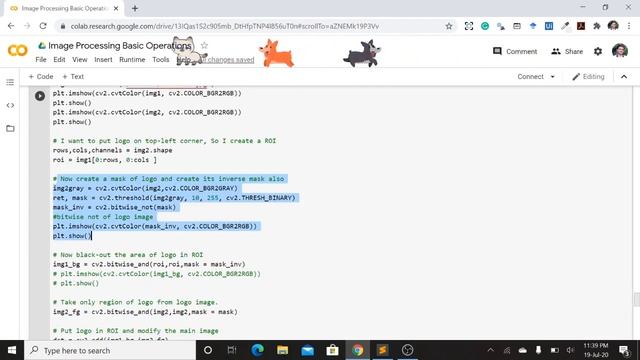Image resolution: width=640 pixels, height=360 pixels.
Task: Select the Image Processing Basic Operations tab
Action: pyautogui.click(x=64, y=8)
